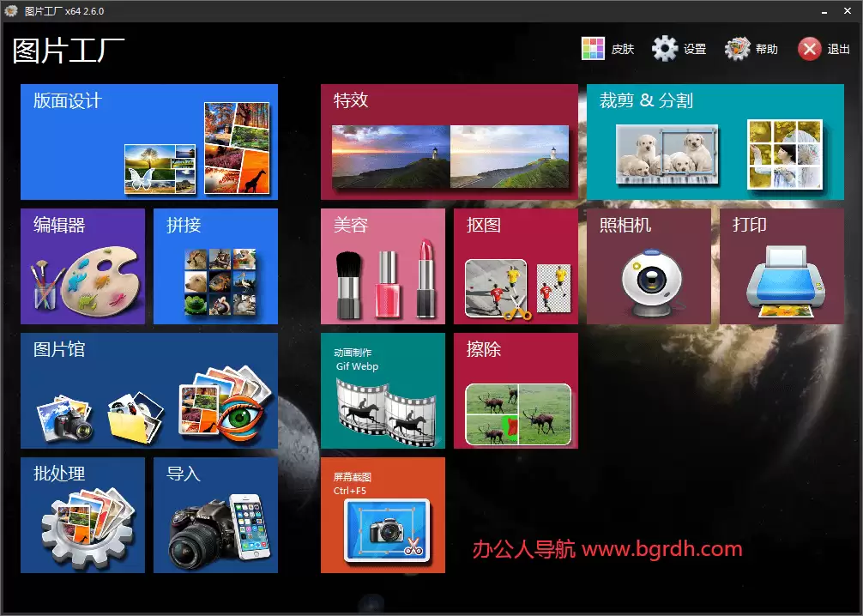Launch the 照相机 webcam tile
This screenshot has height=616, width=863.
point(649,267)
